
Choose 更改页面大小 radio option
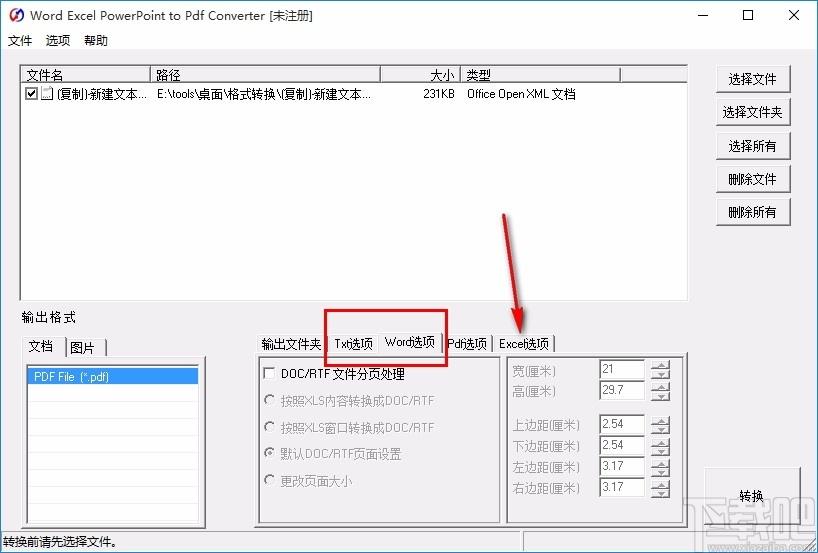pos(269,480)
